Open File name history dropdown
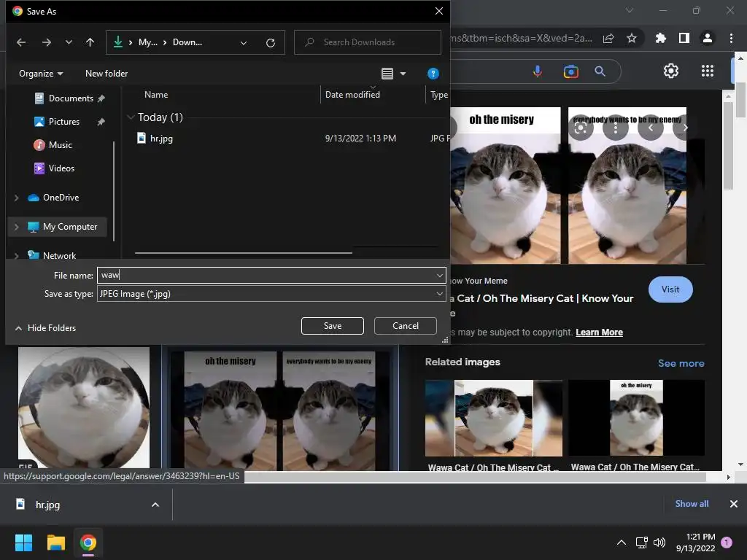 (439, 275)
